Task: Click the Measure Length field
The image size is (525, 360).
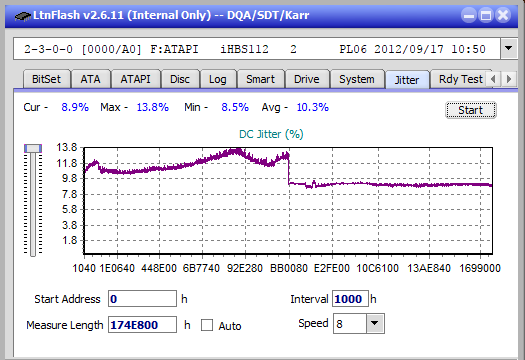Action: [x=142, y=325]
